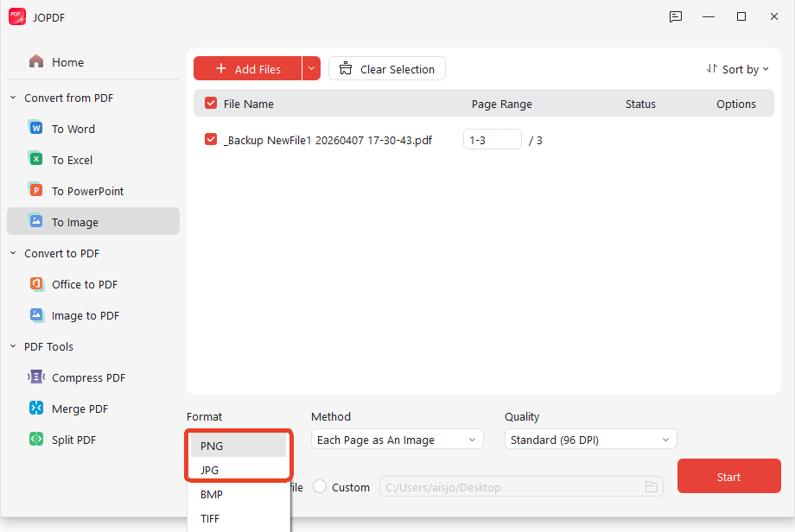Choose PNG in the Format list
795x532 pixels.
click(238, 446)
